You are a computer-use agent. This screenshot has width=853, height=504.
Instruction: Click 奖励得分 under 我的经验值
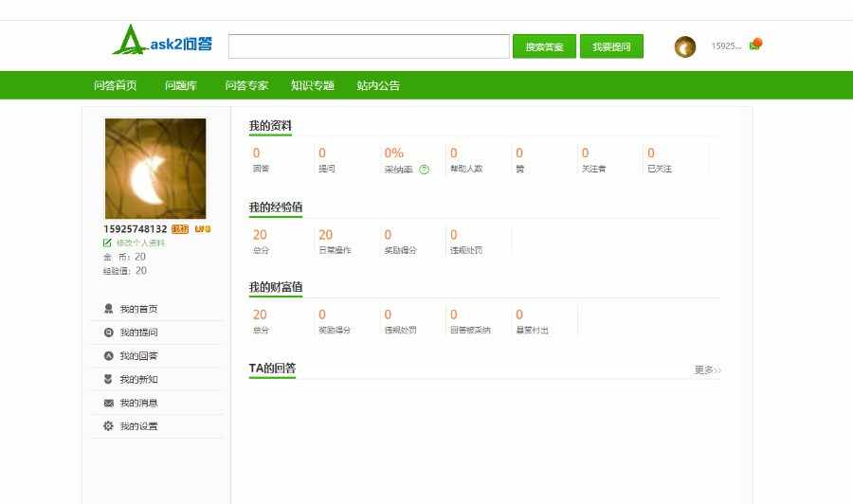(400, 242)
